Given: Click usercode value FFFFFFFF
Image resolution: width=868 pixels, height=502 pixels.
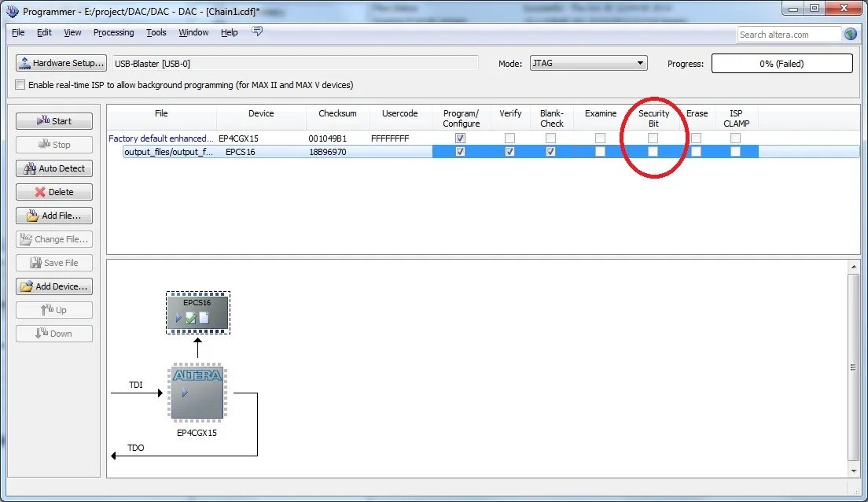Looking at the screenshot, I should [x=390, y=138].
